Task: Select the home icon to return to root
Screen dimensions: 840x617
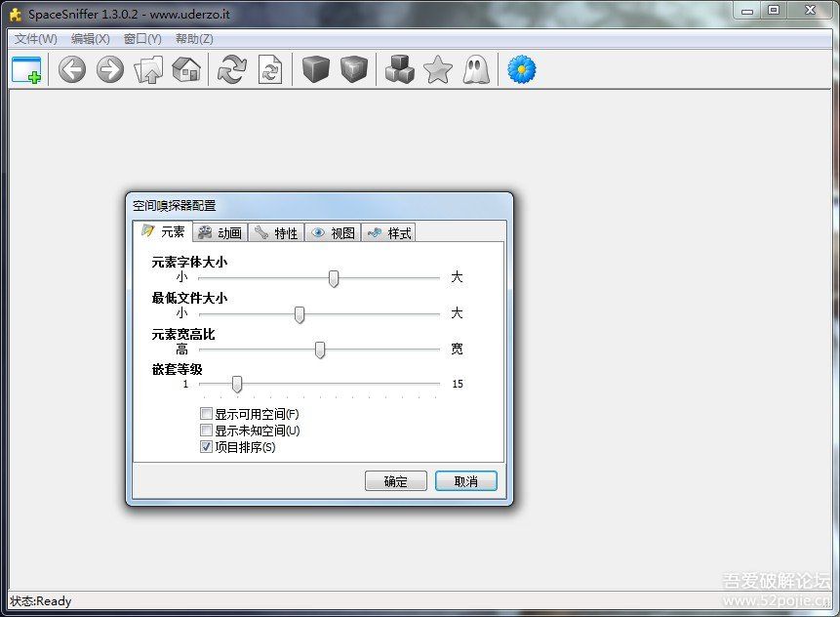Action: tap(184, 69)
